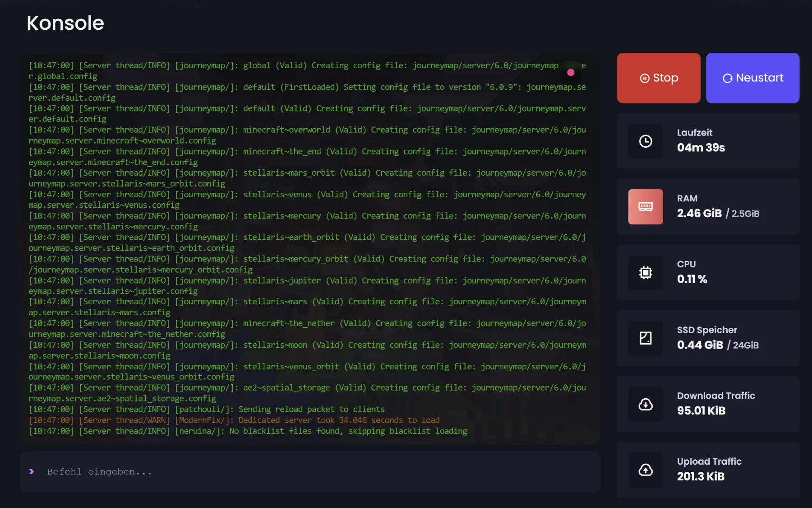Select the SSD Speicher 0.44 GiB card
Image resolution: width=812 pixels, height=508 pixels.
click(x=708, y=338)
